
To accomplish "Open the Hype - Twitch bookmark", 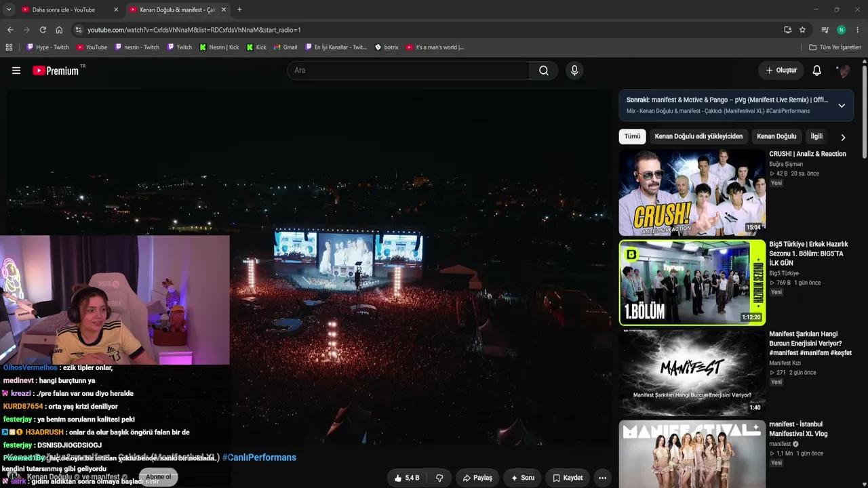I will [x=48, y=47].
